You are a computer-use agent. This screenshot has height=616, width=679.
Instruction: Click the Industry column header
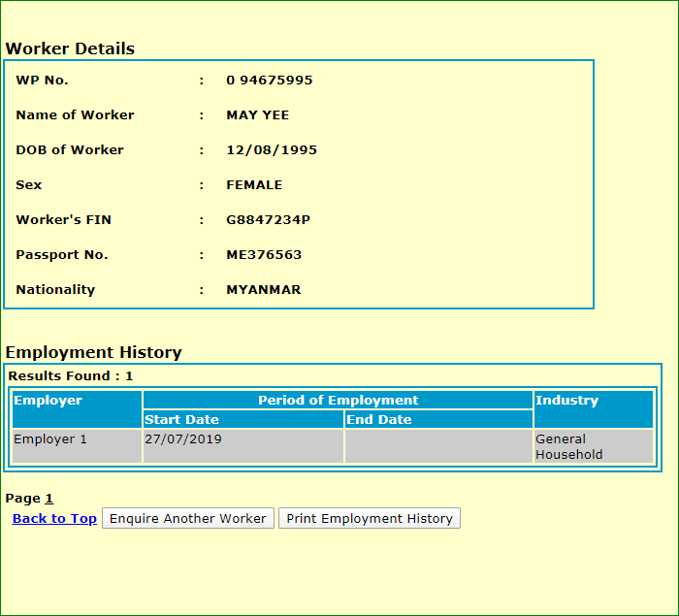click(x=566, y=401)
